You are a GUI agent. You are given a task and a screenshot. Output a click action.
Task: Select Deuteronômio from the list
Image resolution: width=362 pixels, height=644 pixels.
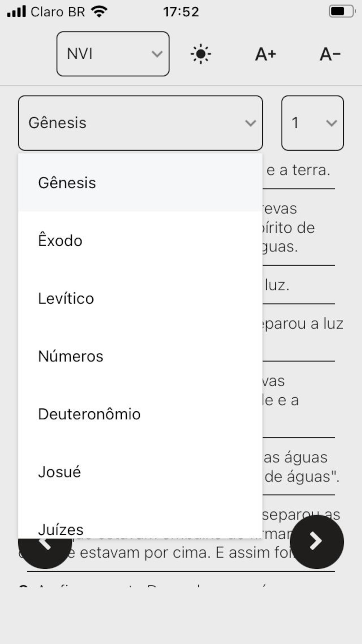[x=89, y=414]
